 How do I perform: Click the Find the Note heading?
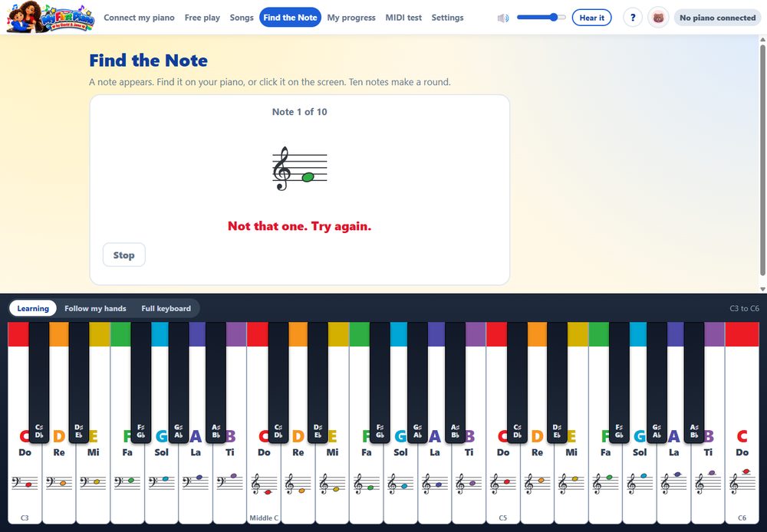pyautogui.click(x=148, y=61)
